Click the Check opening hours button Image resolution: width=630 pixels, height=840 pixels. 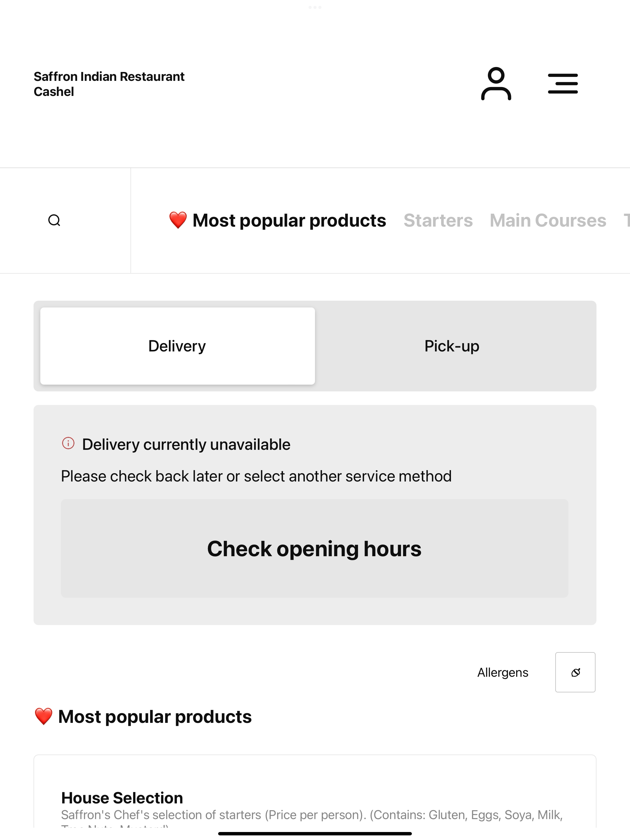315,548
